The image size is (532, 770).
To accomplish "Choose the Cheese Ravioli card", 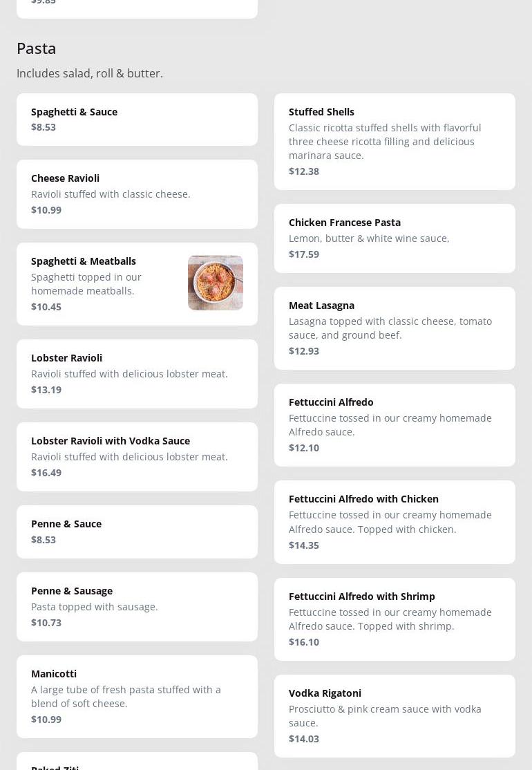I will point(137,194).
